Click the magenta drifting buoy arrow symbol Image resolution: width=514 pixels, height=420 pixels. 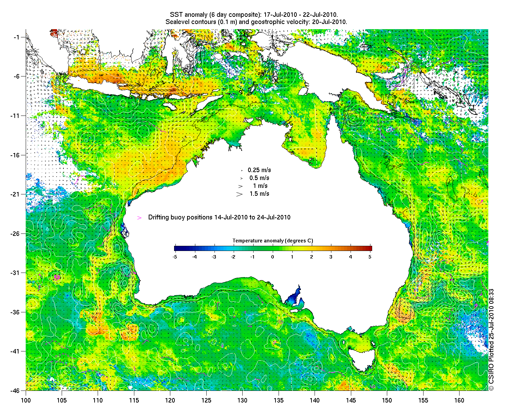[139, 218]
